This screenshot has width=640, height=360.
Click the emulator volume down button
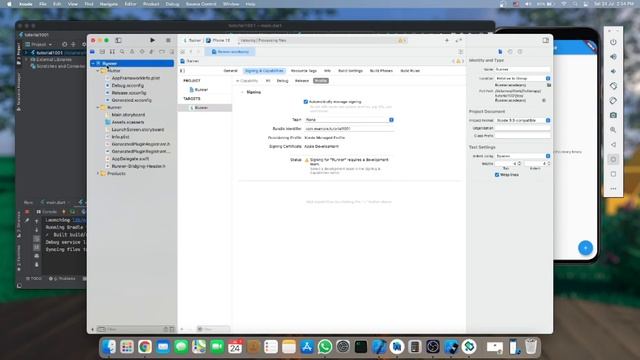[x=613, y=71]
